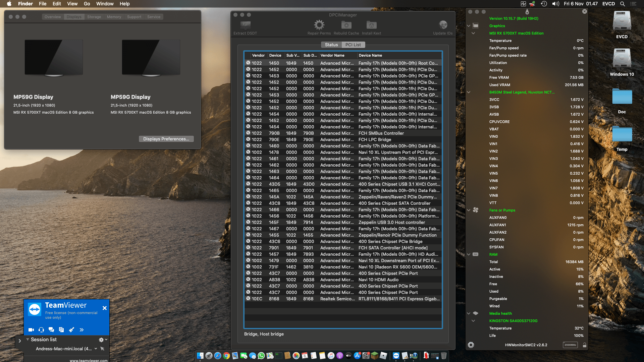Toggle the HWMonitor padlock icon
The image size is (644, 362).
pyautogui.click(x=585, y=345)
